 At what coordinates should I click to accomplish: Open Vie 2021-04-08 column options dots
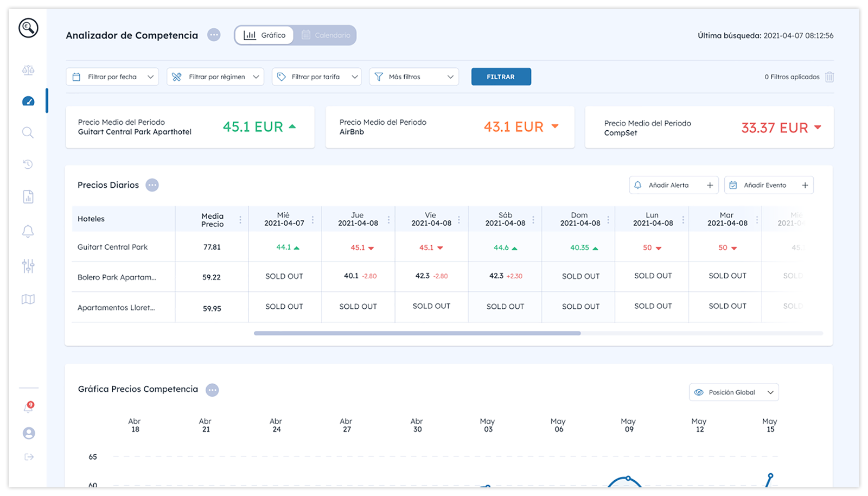pos(459,220)
